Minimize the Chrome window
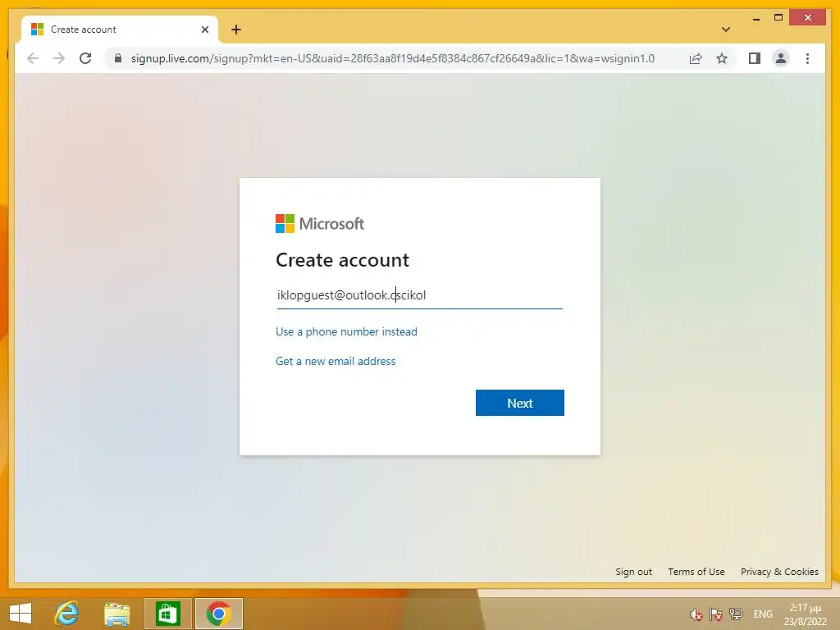This screenshot has height=630, width=840. click(756, 18)
